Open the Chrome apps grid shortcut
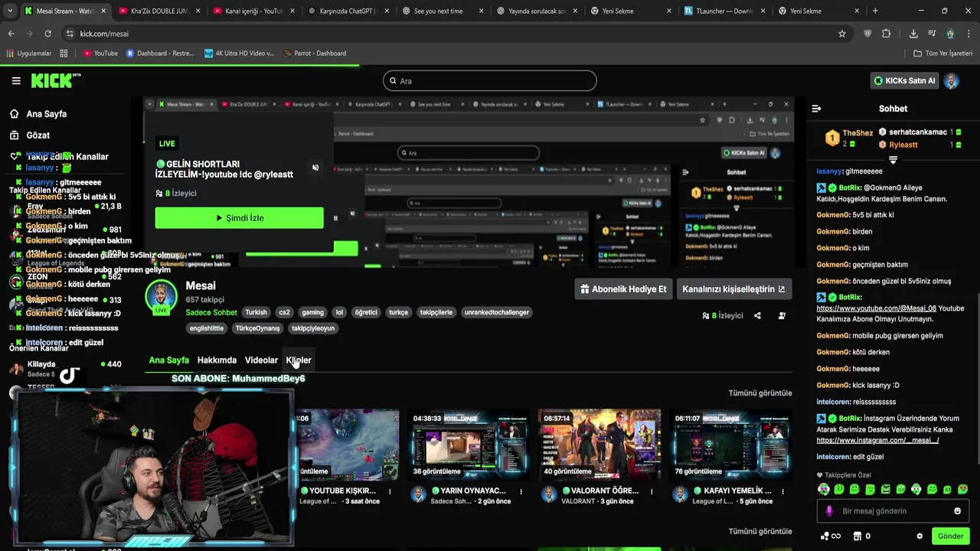 [x=64, y=54]
